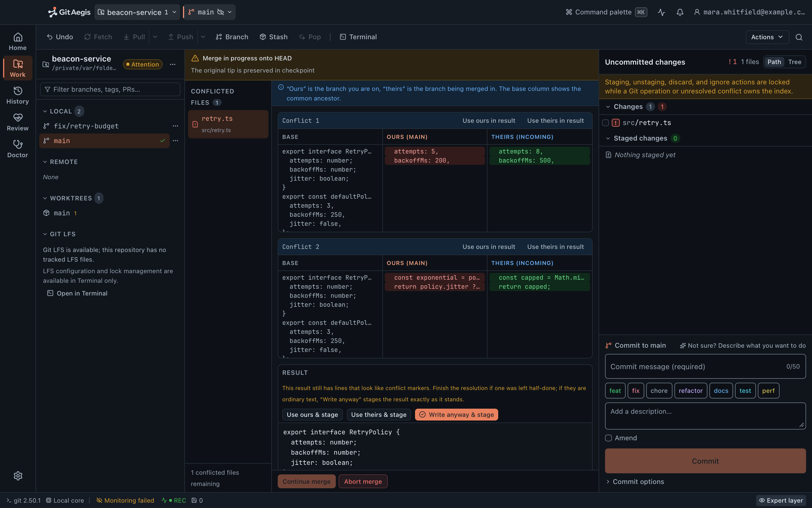Open more options for main branch

(175, 141)
